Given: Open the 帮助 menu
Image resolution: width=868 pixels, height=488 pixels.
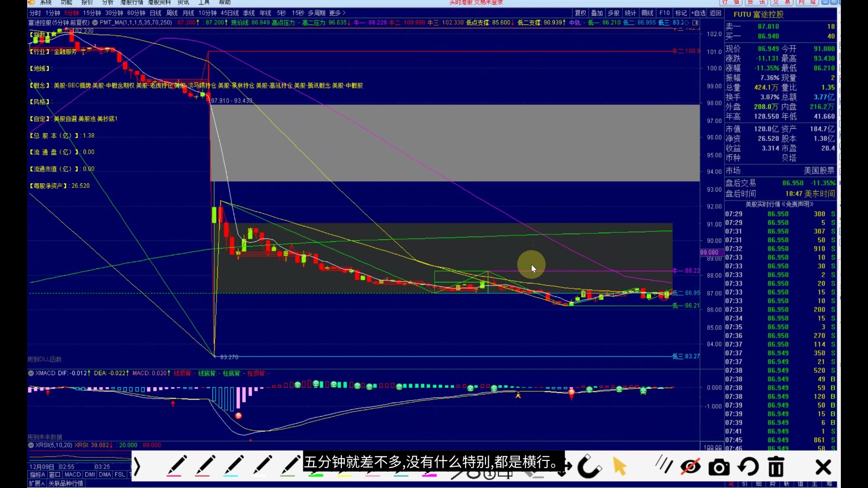Looking at the screenshot, I should click(225, 2).
